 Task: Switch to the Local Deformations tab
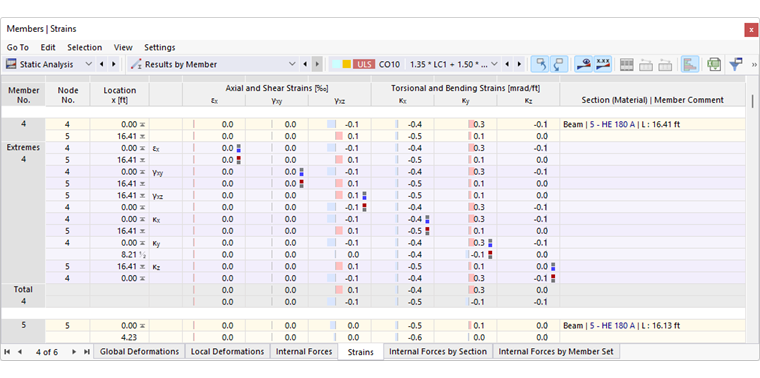(227, 351)
